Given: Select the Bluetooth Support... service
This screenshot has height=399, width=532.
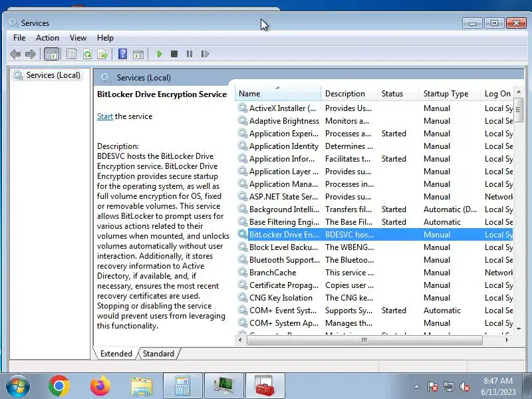Looking at the screenshot, I should [x=374, y=260].
